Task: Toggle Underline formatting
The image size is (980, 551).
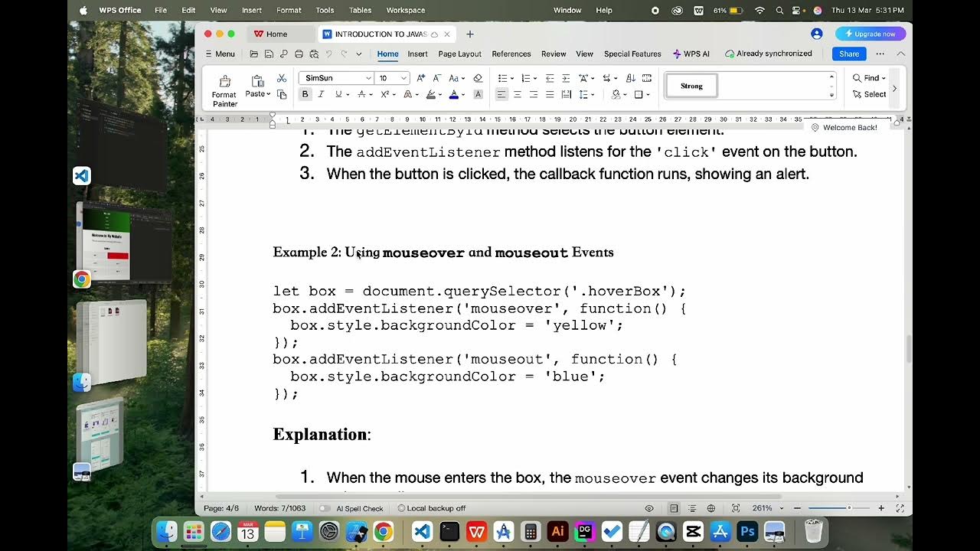Action: [x=338, y=94]
